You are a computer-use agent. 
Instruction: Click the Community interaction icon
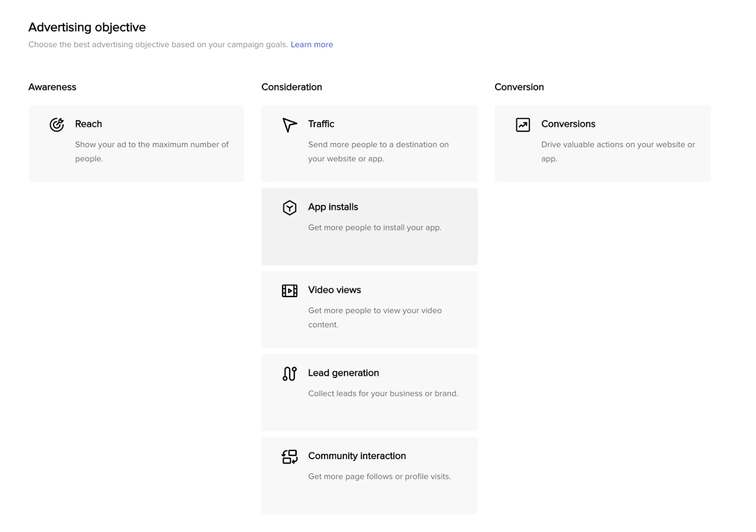pos(289,457)
